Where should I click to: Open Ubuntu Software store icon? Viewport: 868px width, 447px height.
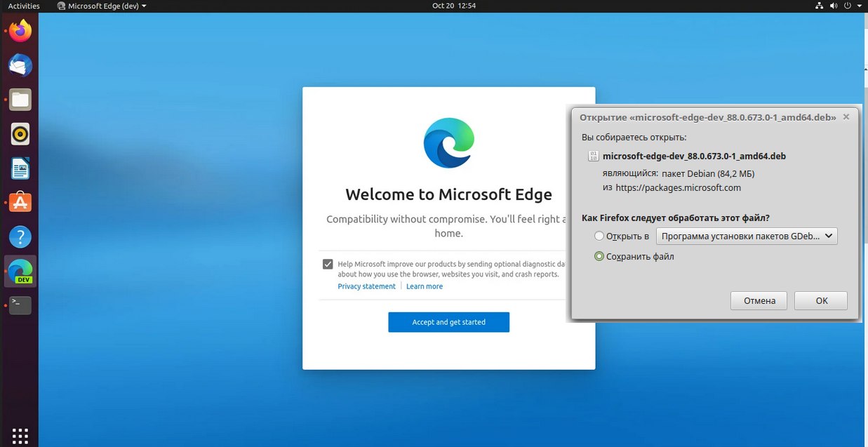pos(20,203)
